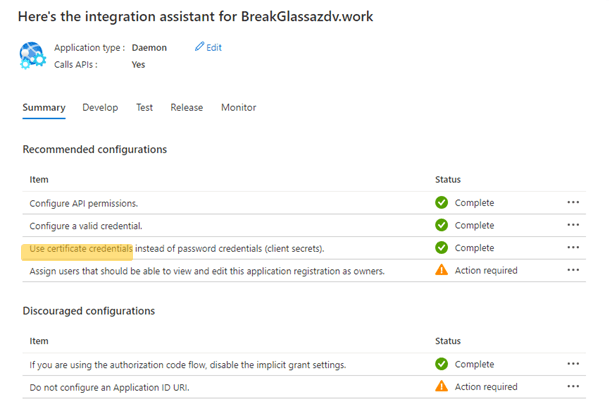This screenshot has height=409, width=609.
Task: Click the Edit link
Action: [x=214, y=47]
